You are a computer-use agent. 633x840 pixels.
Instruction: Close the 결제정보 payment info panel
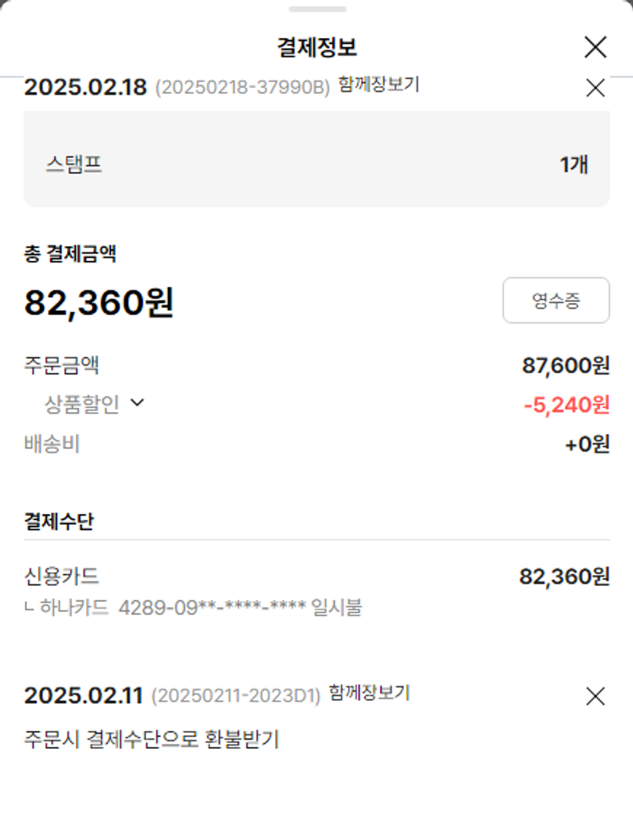click(x=595, y=47)
